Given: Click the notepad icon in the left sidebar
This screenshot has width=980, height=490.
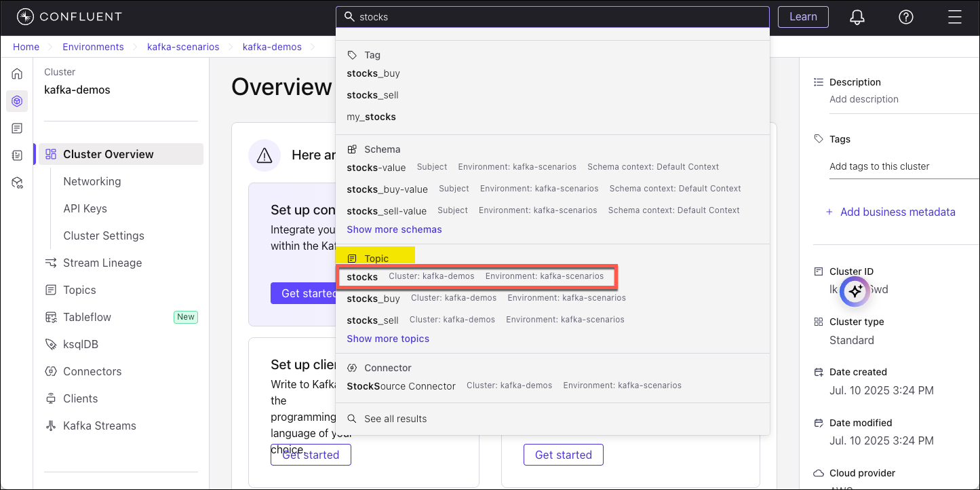Looking at the screenshot, I should tap(16, 155).
